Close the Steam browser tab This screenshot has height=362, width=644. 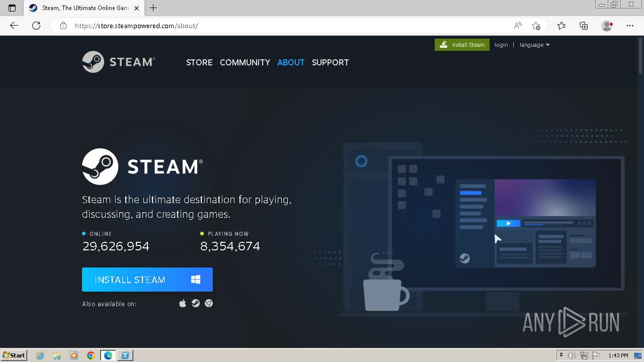[136, 8]
